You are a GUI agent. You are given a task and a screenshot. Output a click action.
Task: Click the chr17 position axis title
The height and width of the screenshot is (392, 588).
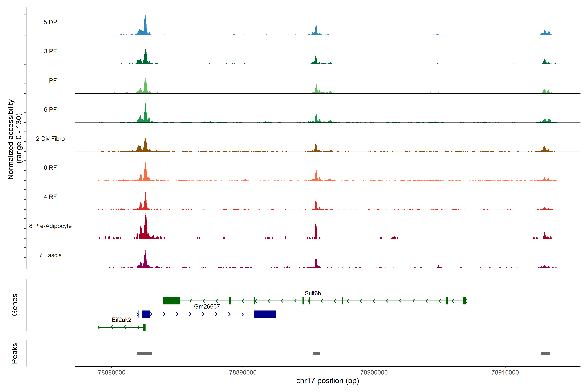tap(327, 381)
